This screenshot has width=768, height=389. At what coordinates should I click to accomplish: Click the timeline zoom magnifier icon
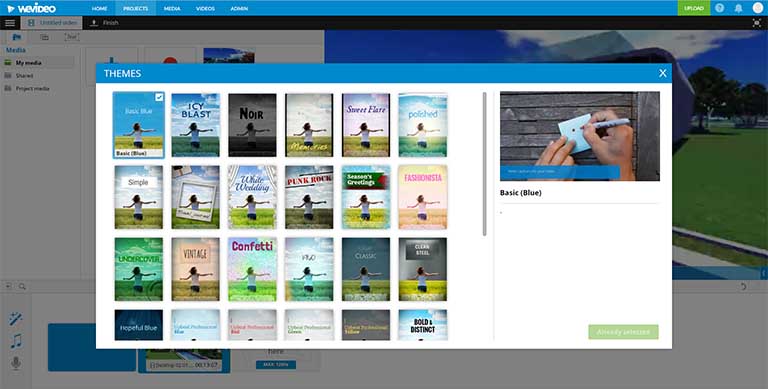tap(22, 287)
